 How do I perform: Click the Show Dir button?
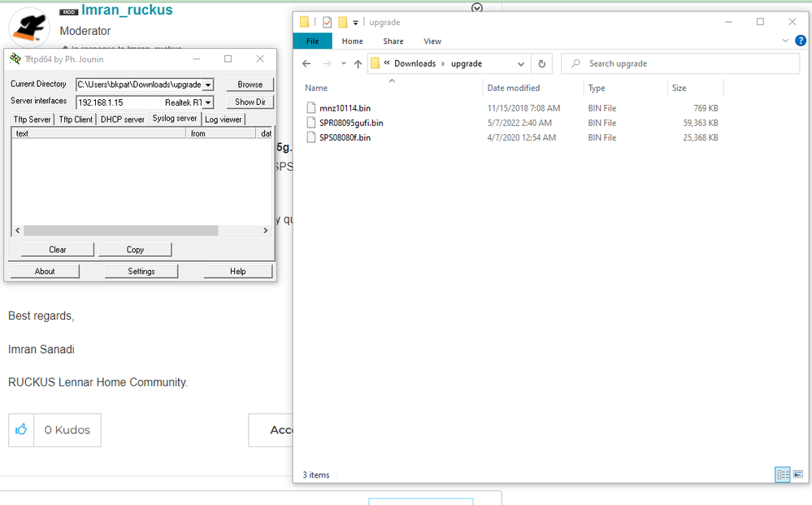tap(250, 102)
